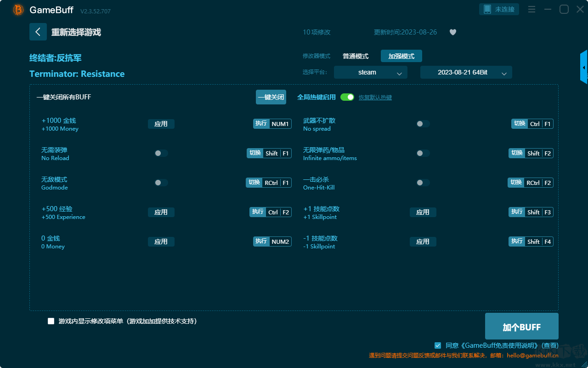Click the 恢复默认热键 restore hotkeys link
Screen dimensions: 588x368
375,98
